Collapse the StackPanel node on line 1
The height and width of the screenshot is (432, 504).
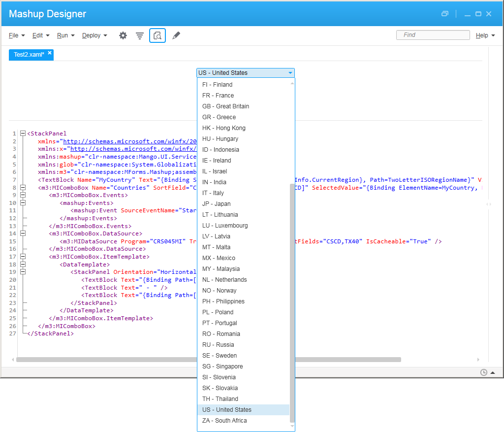(x=23, y=133)
